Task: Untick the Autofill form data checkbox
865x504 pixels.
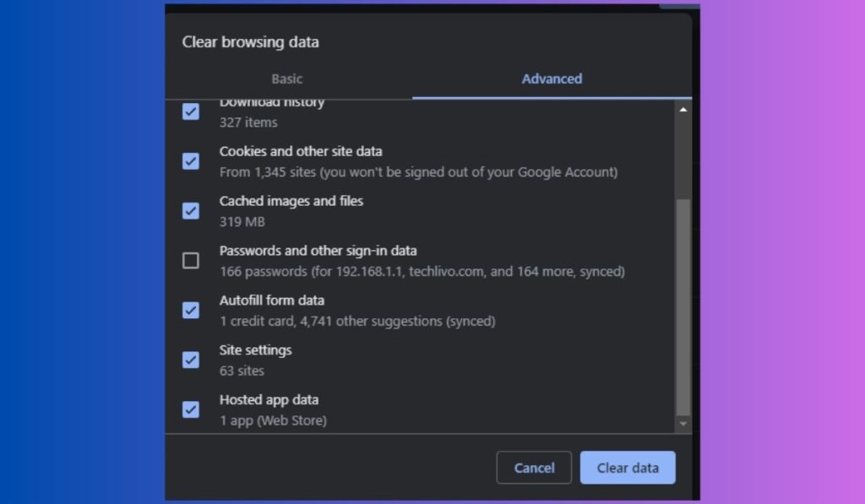Action: [x=191, y=310]
